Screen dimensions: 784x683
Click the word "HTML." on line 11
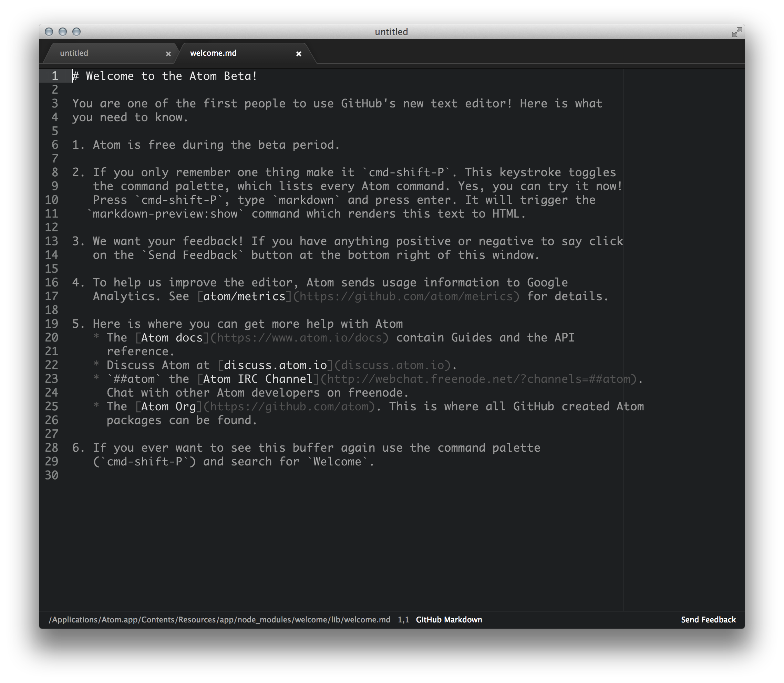[509, 213]
